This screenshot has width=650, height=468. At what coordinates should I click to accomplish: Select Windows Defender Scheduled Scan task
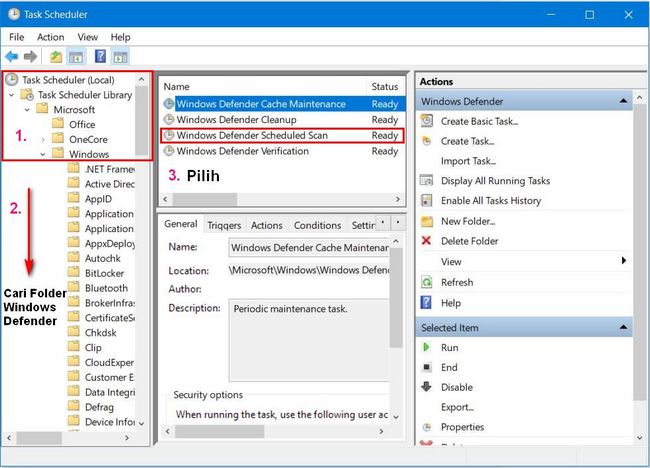pyautogui.click(x=282, y=136)
